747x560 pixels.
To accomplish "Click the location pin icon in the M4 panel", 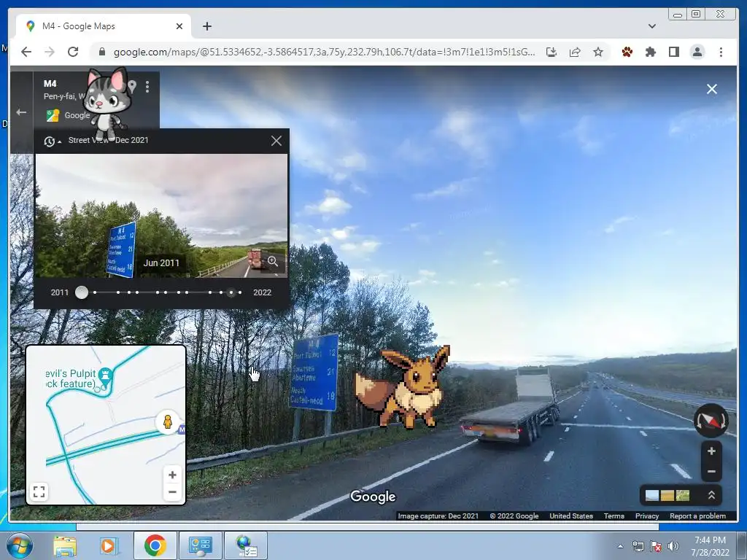I will coord(132,87).
